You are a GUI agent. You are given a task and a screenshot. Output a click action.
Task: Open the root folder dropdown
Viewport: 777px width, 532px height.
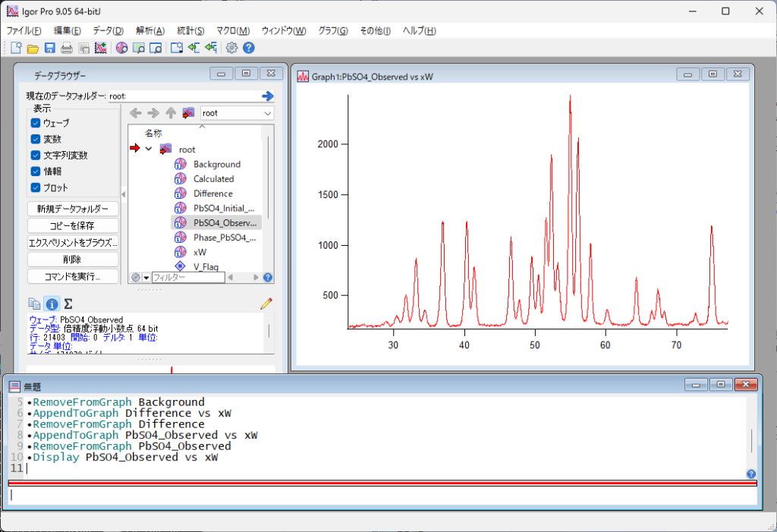tap(237, 113)
